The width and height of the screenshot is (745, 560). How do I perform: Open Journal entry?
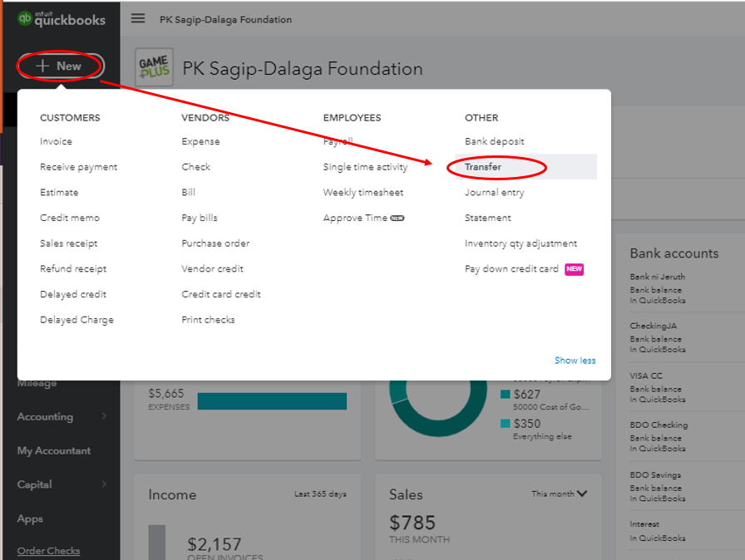(494, 192)
